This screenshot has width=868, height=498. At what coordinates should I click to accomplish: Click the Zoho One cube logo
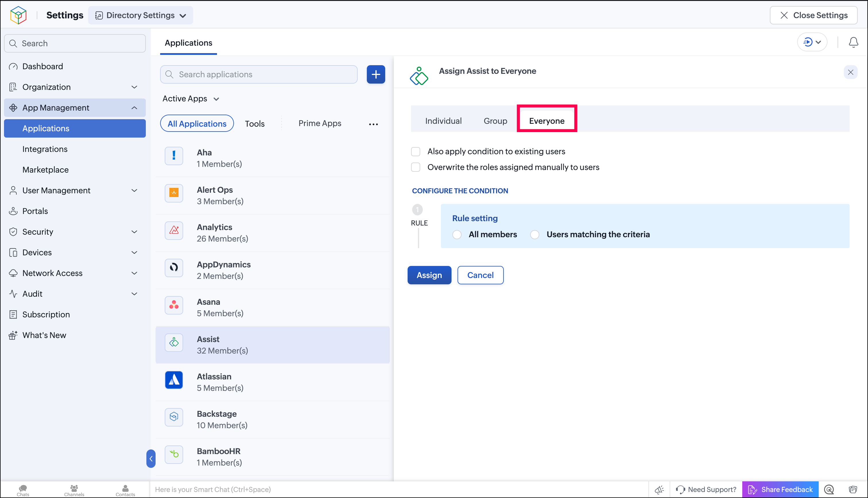[x=18, y=15]
